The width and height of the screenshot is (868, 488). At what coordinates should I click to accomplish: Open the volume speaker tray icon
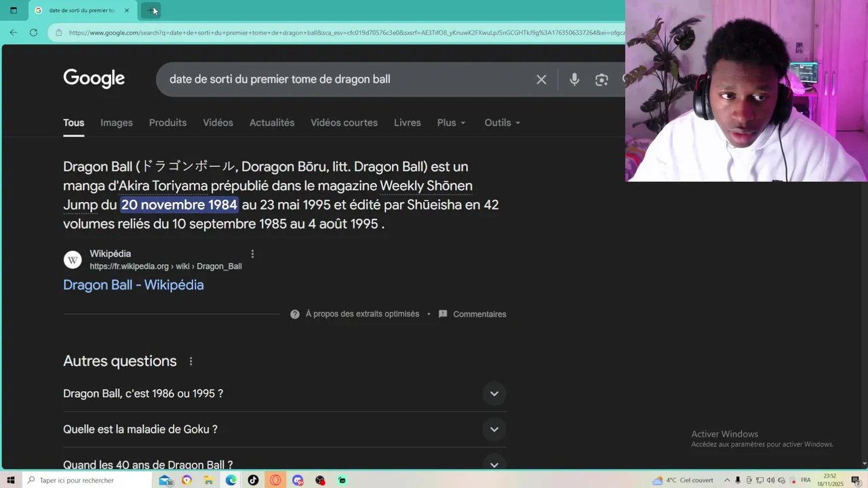click(x=770, y=480)
